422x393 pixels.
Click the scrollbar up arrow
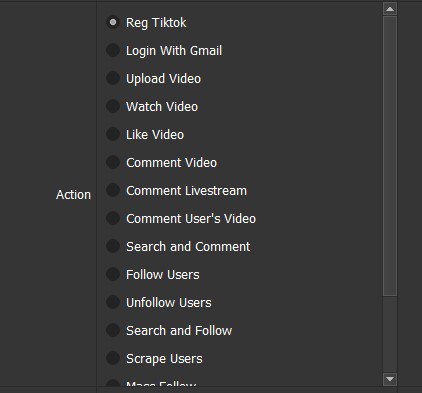[390, 9]
